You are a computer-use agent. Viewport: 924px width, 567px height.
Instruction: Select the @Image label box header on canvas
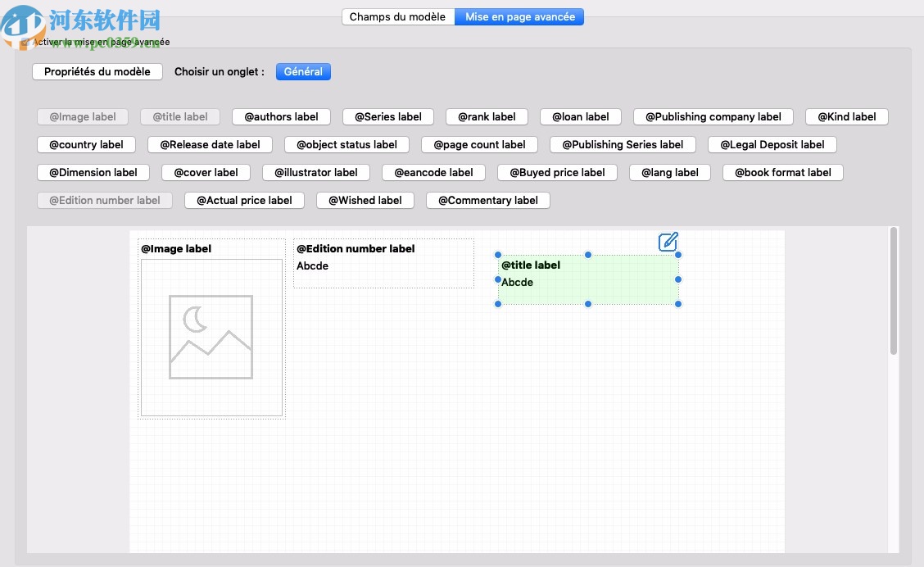point(176,249)
